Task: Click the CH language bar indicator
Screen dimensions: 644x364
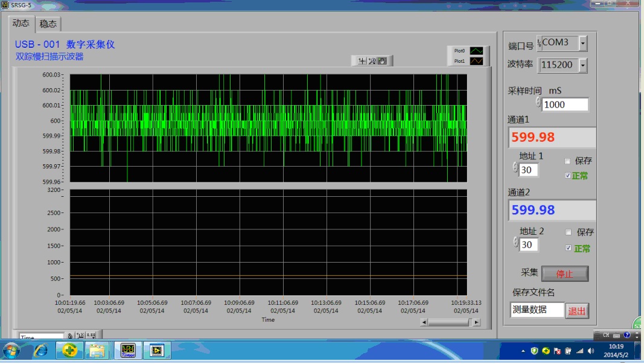Action: pyautogui.click(x=606, y=335)
